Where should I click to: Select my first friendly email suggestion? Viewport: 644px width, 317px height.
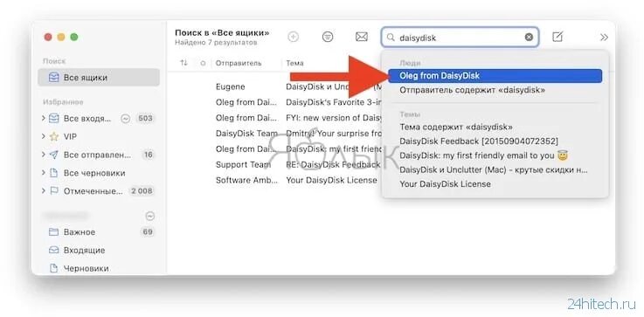tap(484, 155)
